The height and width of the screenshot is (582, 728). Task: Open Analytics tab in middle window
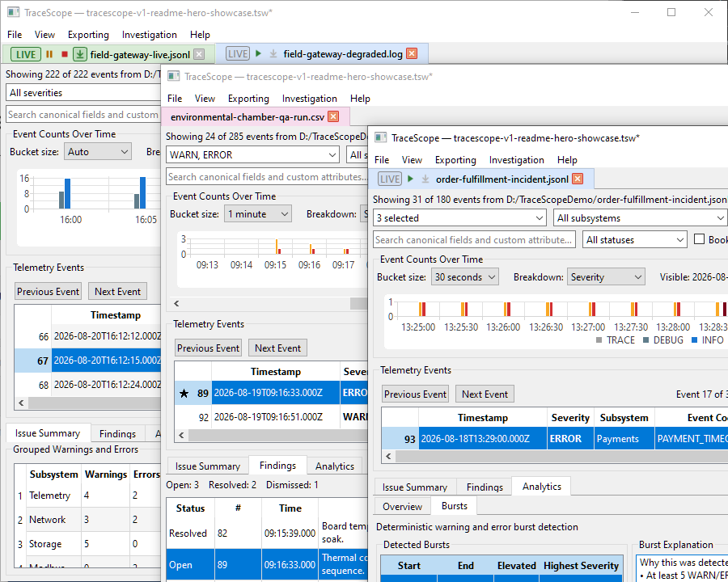tap(334, 466)
